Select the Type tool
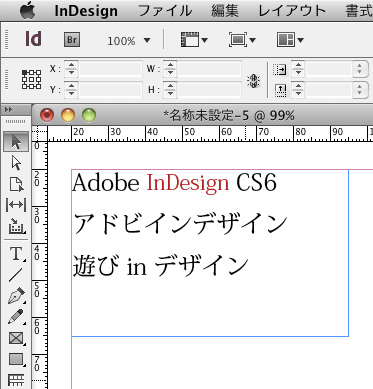The width and height of the screenshot is (373, 389). (16, 254)
